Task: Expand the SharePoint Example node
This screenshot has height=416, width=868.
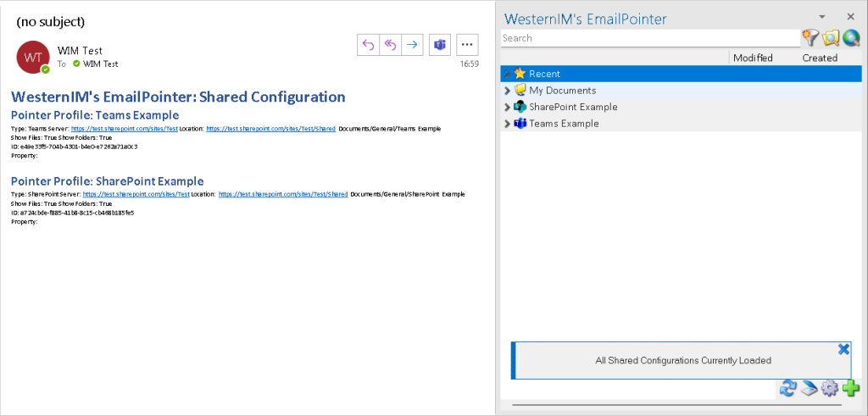Action: pos(507,108)
